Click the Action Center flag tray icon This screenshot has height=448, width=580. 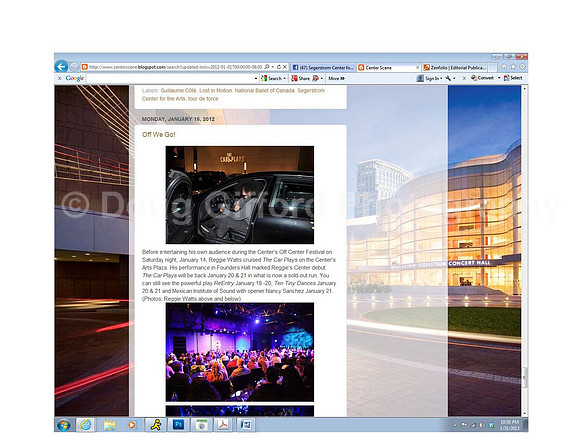click(464, 425)
